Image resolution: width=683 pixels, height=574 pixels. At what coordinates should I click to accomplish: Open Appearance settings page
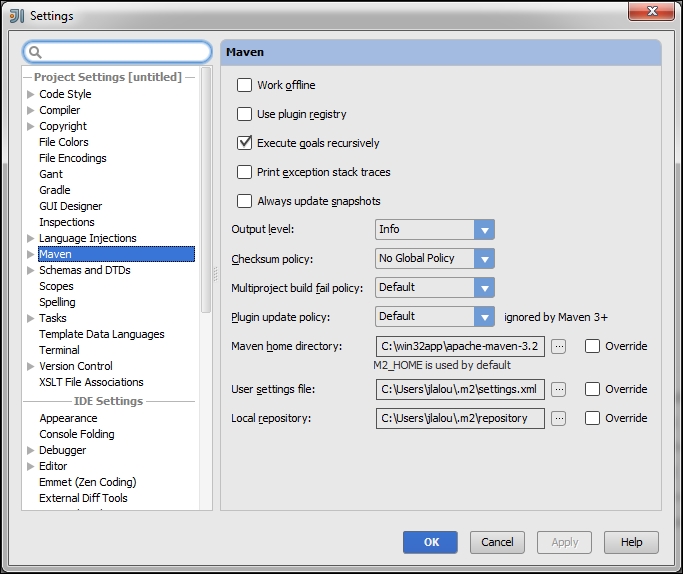coord(68,419)
